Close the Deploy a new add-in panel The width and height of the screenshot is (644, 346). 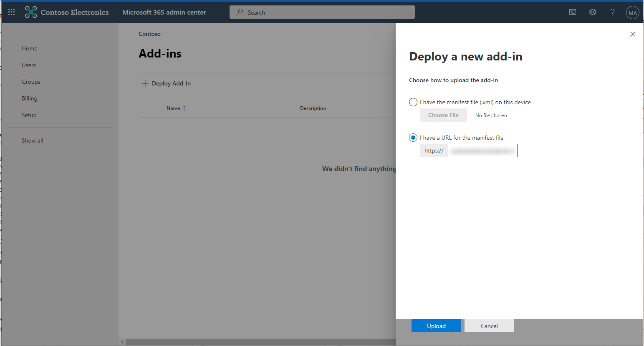633,34
